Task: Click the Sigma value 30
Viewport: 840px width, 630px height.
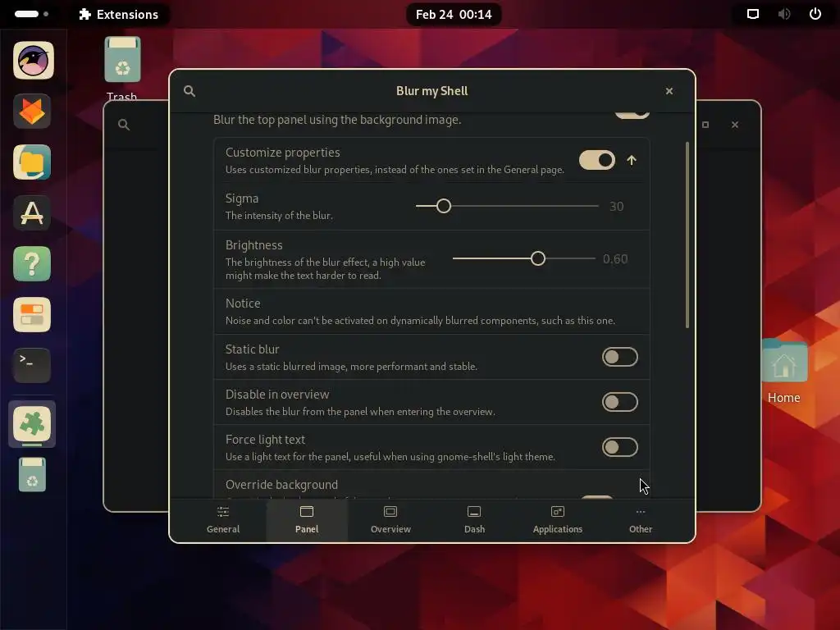Action: point(617,206)
